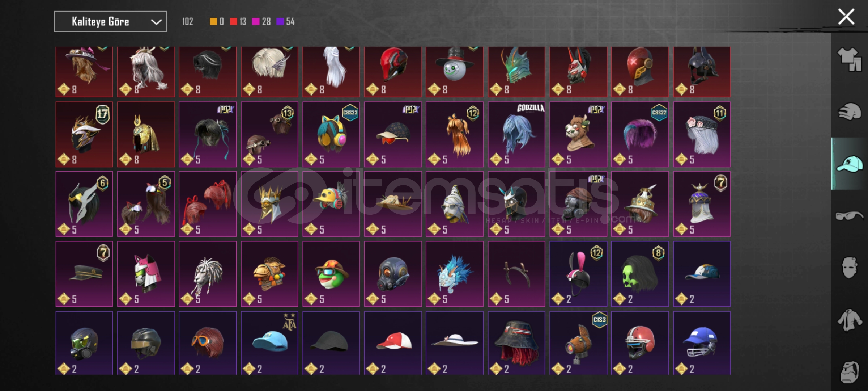Open the backpack category icon at bottom

coord(849,372)
